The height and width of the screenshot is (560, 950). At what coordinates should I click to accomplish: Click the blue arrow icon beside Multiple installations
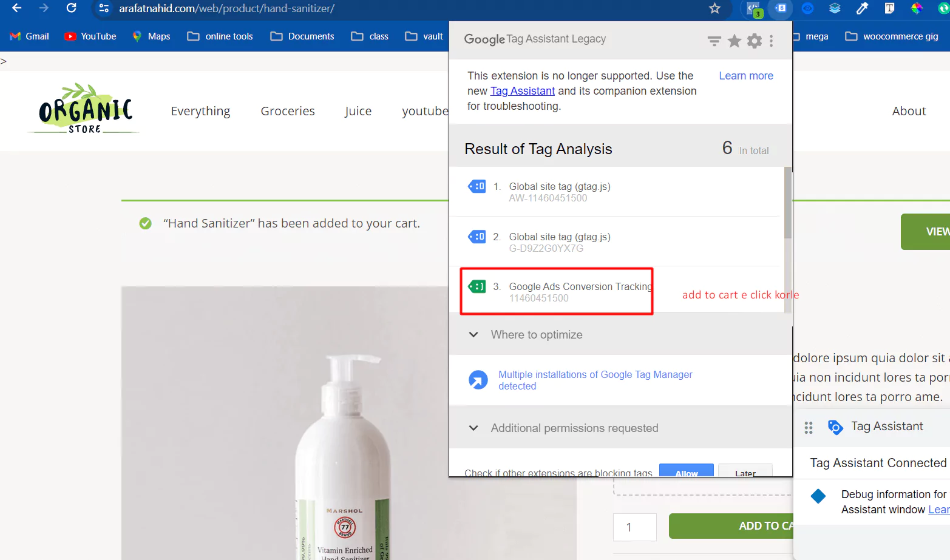(478, 380)
